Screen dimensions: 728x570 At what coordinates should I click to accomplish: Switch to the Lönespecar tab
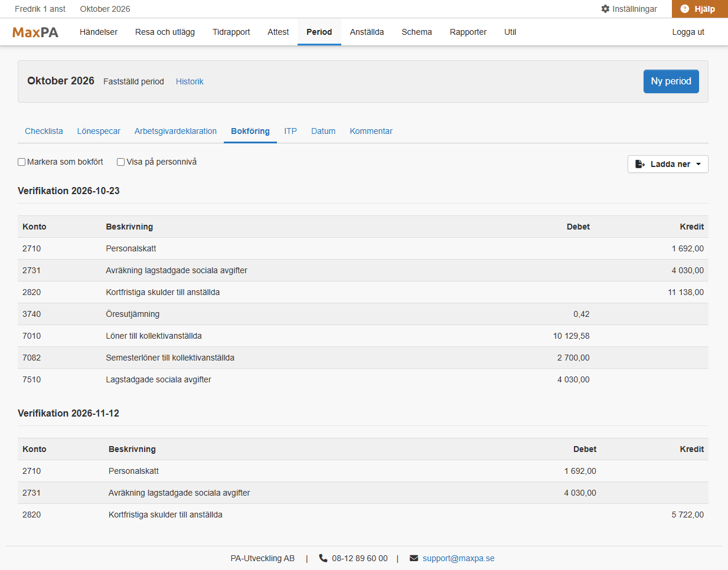pos(99,131)
